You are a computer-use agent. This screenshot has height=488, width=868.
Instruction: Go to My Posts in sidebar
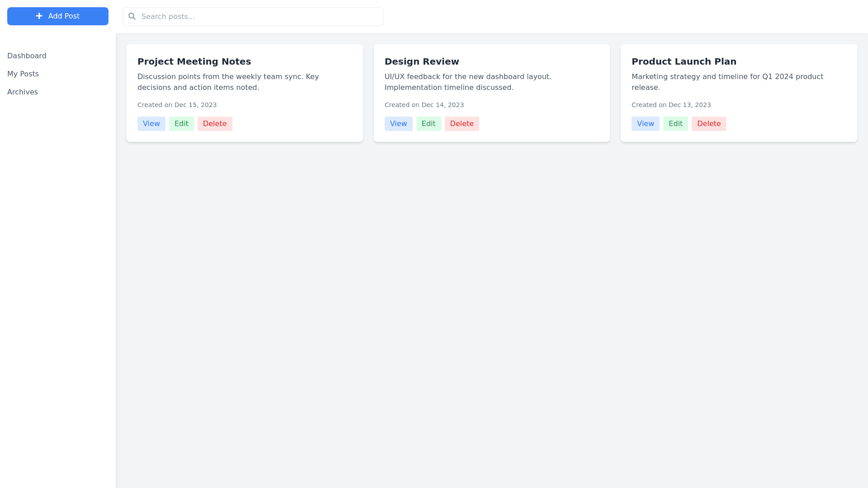click(23, 74)
